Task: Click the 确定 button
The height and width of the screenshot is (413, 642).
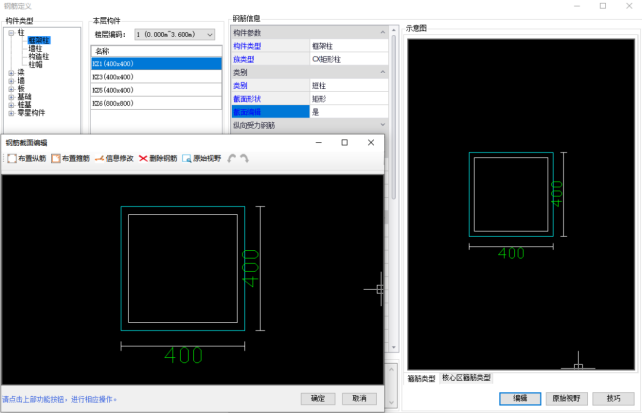Action: tap(317, 398)
